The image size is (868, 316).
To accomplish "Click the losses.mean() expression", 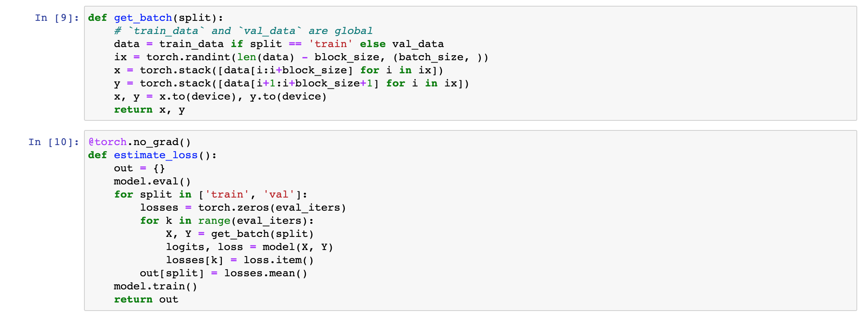I will [x=266, y=273].
